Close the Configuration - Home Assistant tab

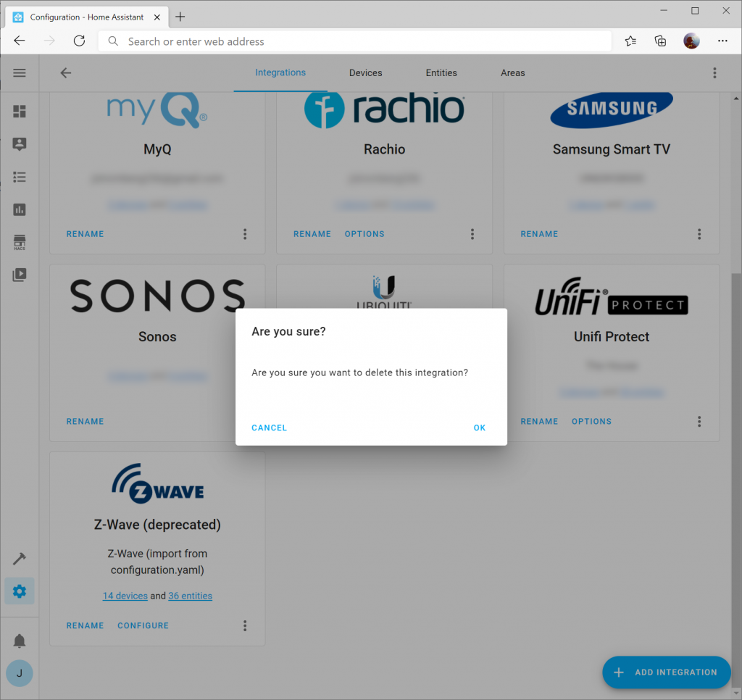tap(157, 17)
